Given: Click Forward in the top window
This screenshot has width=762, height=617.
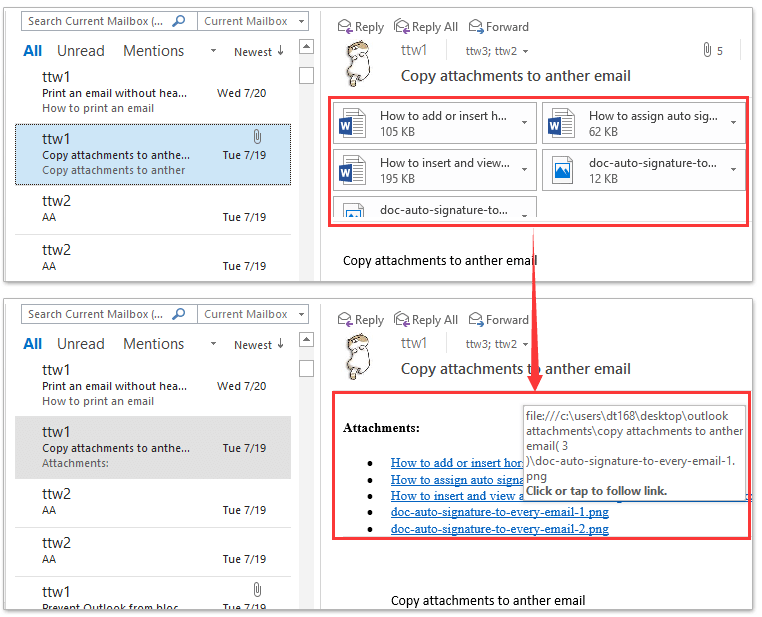Looking at the screenshot, I should [499, 27].
